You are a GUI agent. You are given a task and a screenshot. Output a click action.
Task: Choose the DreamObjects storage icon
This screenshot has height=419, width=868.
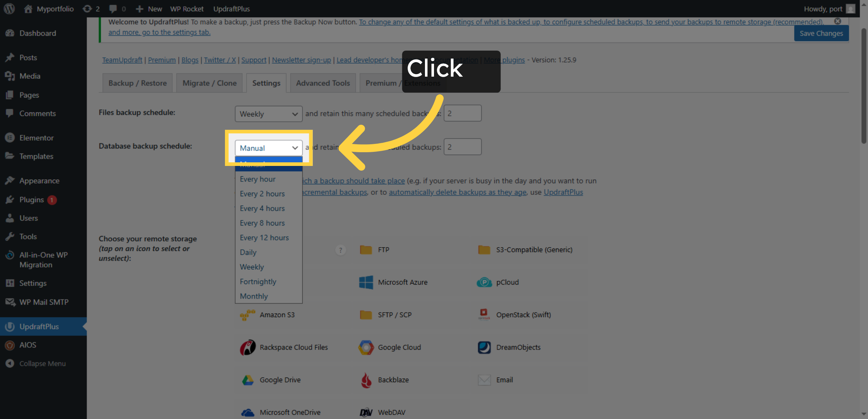click(484, 347)
